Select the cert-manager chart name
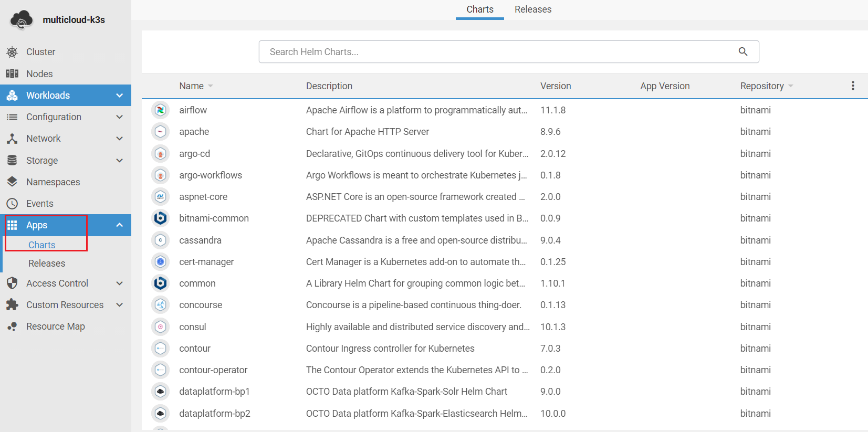The height and width of the screenshot is (432, 868). 206,262
